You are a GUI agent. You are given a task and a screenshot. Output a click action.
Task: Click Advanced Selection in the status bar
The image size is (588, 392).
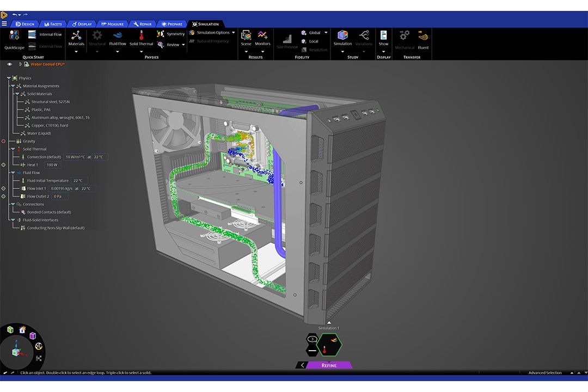pos(544,372)
